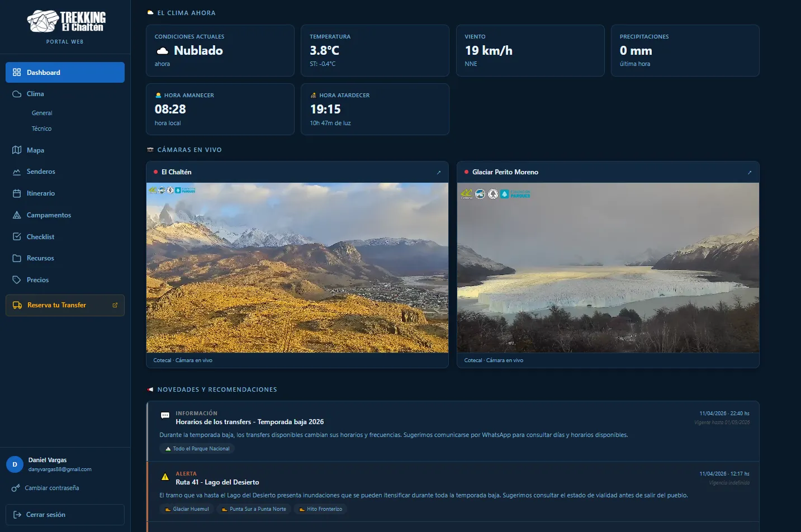The image size is (801, 532).
Task: Click the key icon beside Cambiar contraseña
Action: (16, 488)
